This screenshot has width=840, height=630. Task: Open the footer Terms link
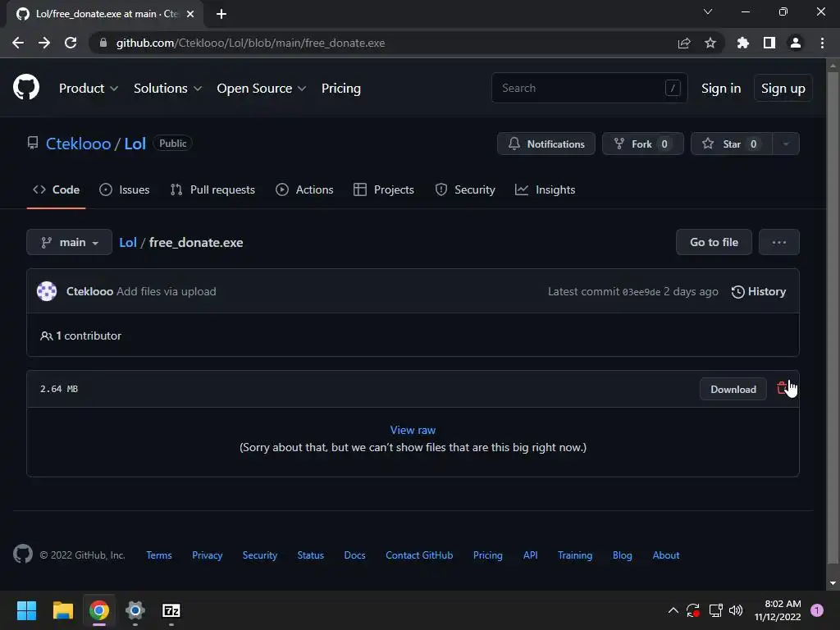(159, 555)
